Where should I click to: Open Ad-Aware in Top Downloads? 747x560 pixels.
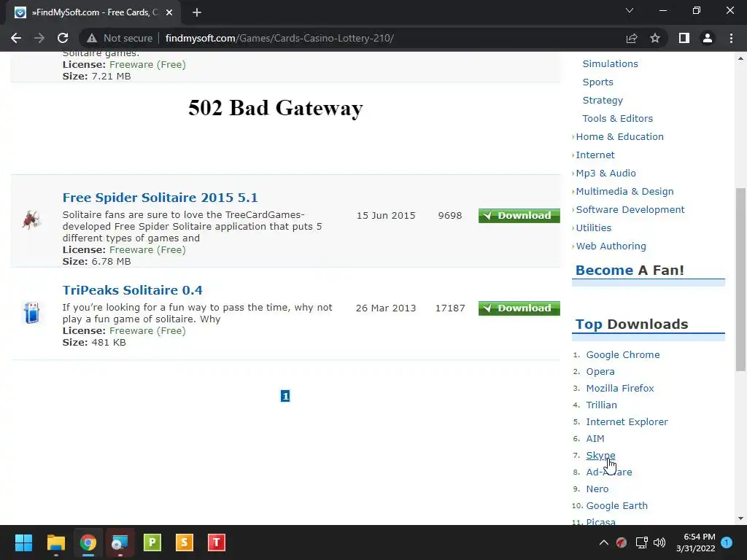pos(609,472)
